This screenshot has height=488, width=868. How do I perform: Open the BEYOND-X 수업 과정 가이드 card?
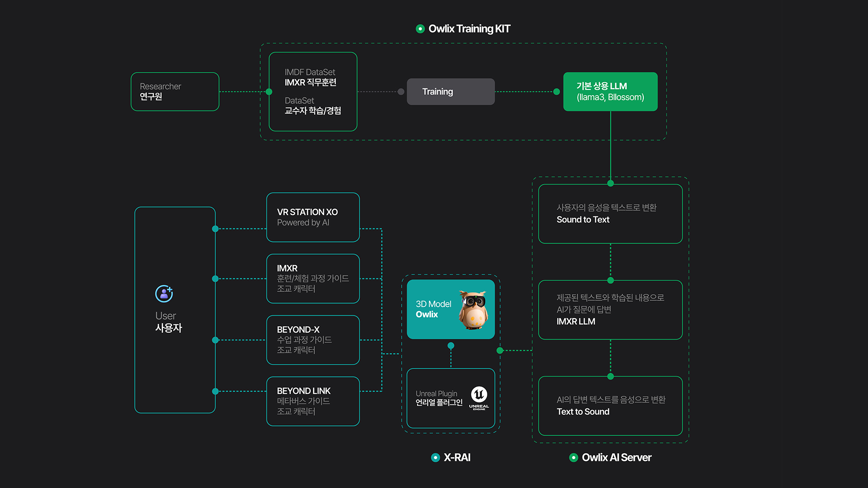(x=313, y=340)
